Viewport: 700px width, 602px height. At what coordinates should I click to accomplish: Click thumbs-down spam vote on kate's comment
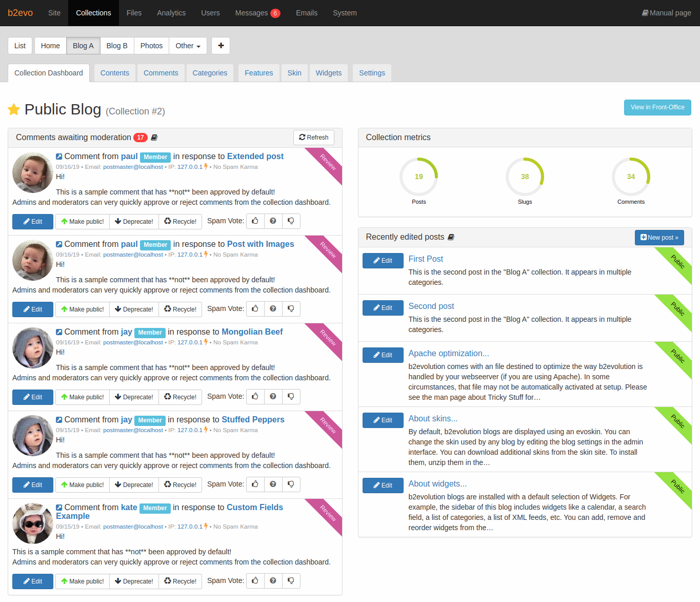coord(291,581)
